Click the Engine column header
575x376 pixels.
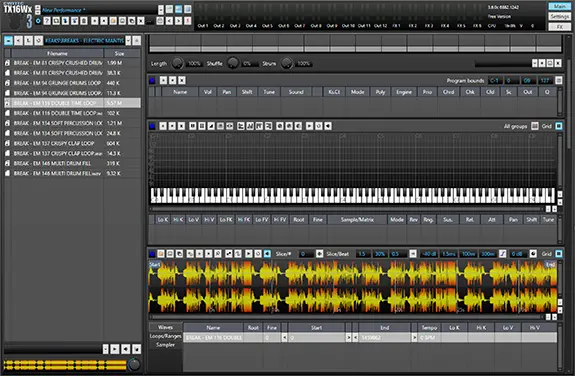click(404, 92)
